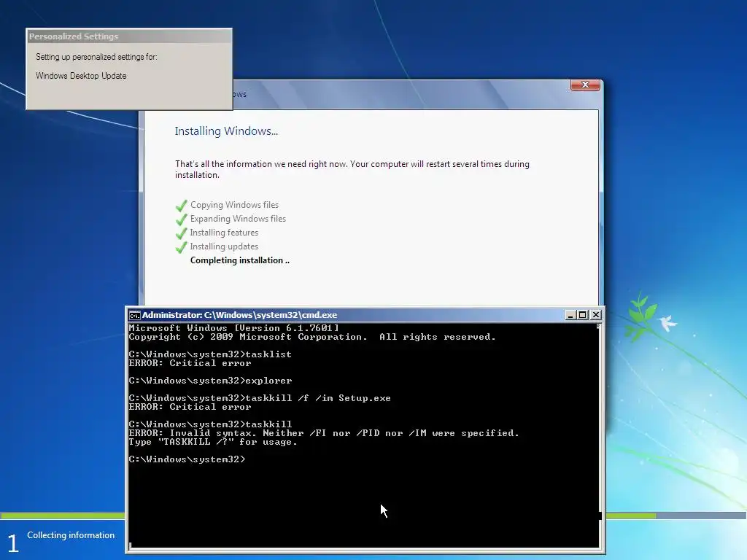This screenshot has height=560, width=747.
Task: Click the 'Invalid syntax' error line
Action: (x=324, y=433)
